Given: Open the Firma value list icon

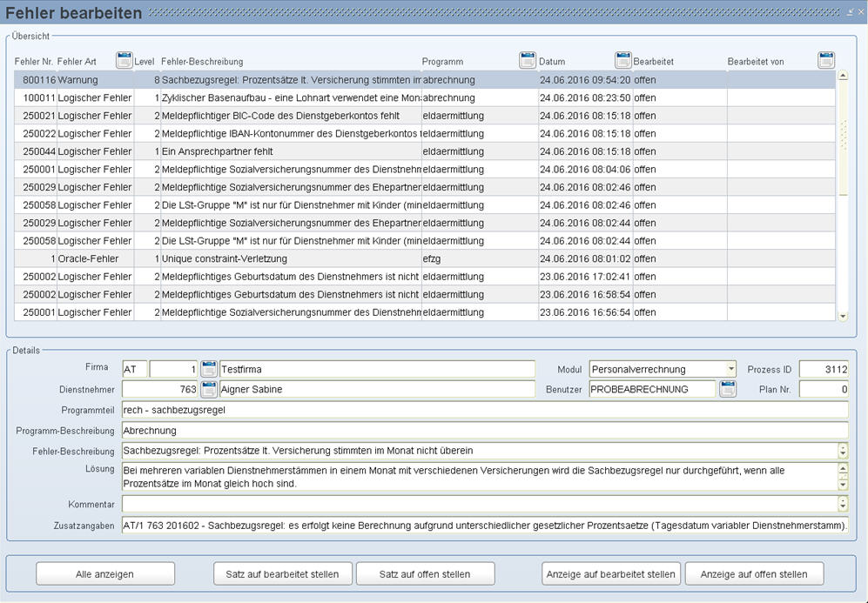Looking at the screenshot, I should coord(209,369).
